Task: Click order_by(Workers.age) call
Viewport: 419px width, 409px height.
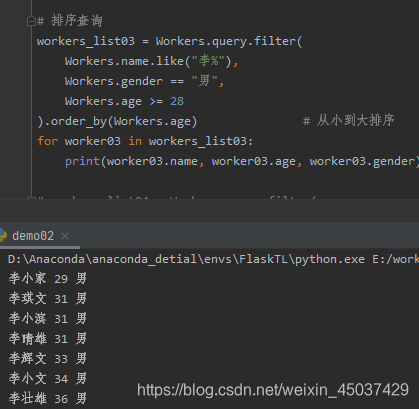Action: coord(124,121)
